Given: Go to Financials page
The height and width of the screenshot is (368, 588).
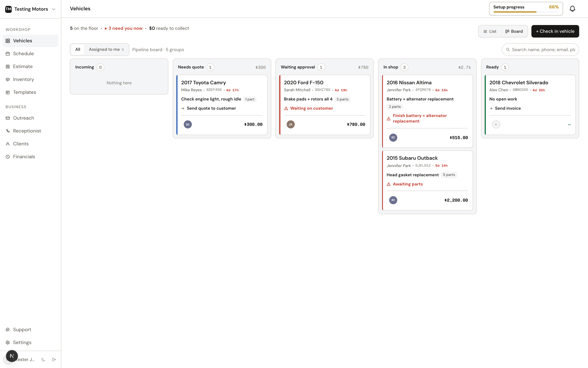Looking at the screenshot, I should click(x=30, y=157).
